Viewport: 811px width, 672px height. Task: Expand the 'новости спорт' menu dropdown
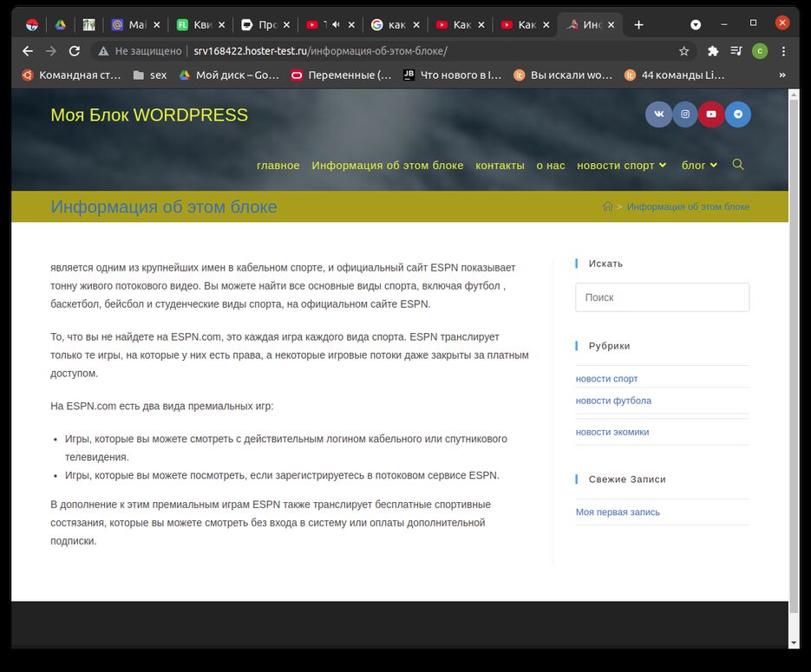663,165
